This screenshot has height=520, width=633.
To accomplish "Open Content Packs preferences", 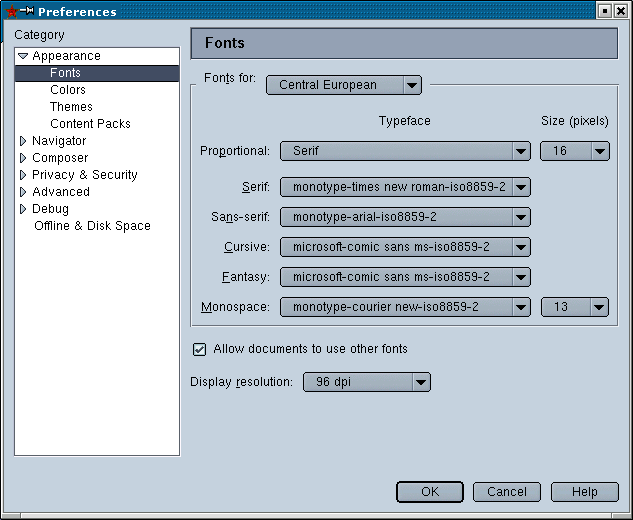I will click(90, 124).
